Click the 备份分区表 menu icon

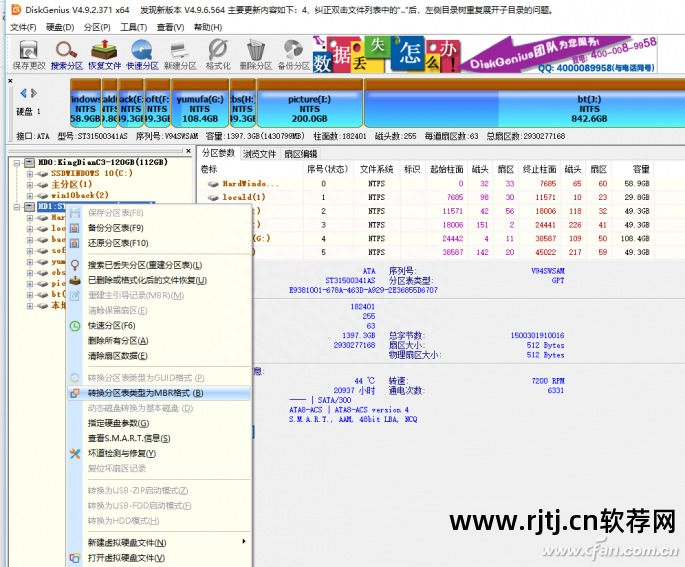click(x=75, y=228)
